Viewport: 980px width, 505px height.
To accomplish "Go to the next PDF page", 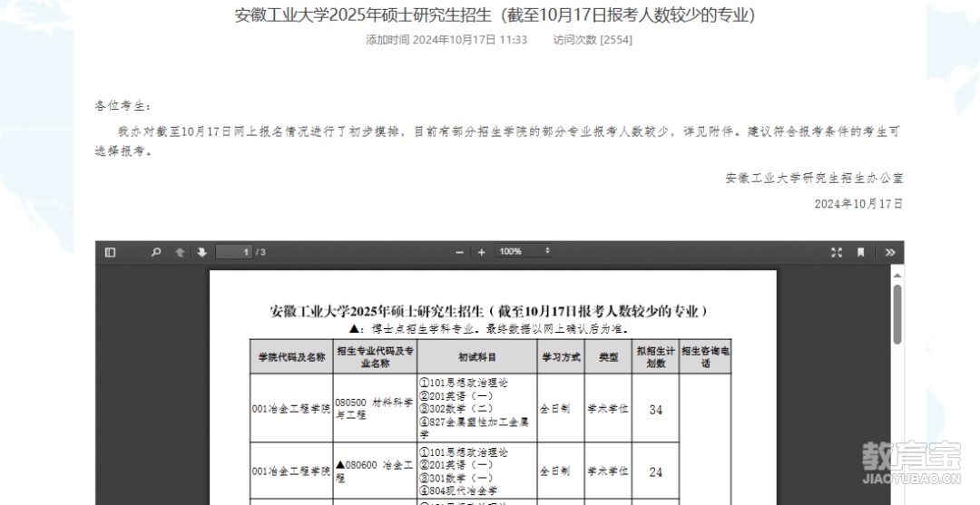I will (201, 252).
